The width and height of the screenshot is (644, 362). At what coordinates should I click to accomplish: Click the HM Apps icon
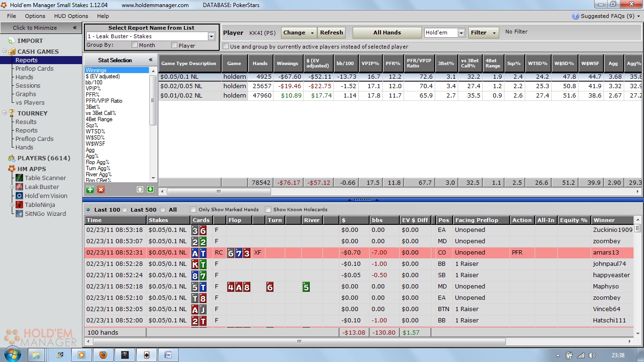point(11,169)
